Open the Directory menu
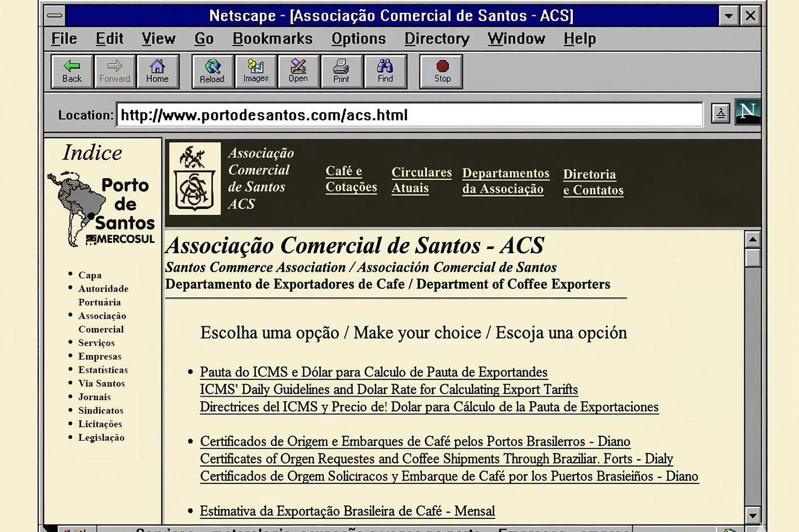This screenshot has width=799, height=532. (437, 39)
